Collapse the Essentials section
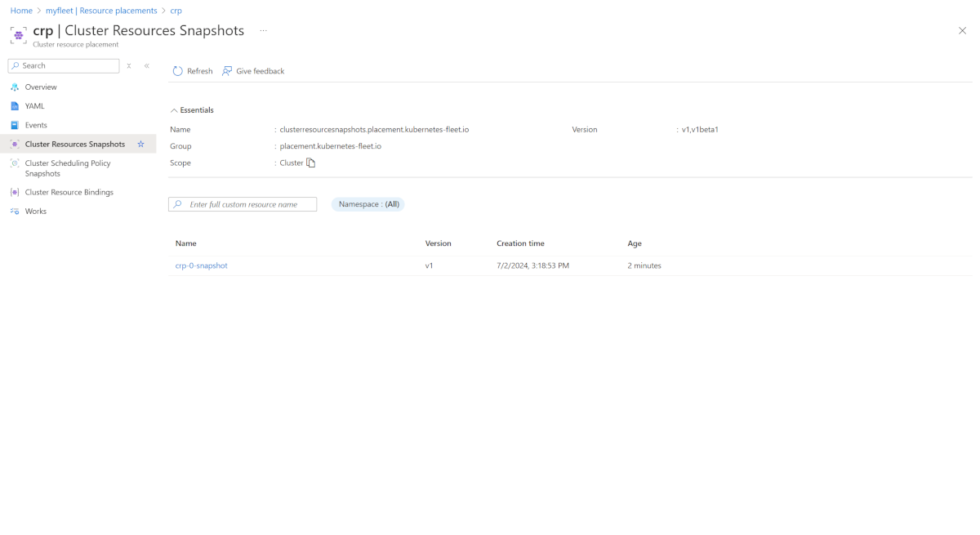The width and height of the screenshot is (980, 535). [192, 109]
